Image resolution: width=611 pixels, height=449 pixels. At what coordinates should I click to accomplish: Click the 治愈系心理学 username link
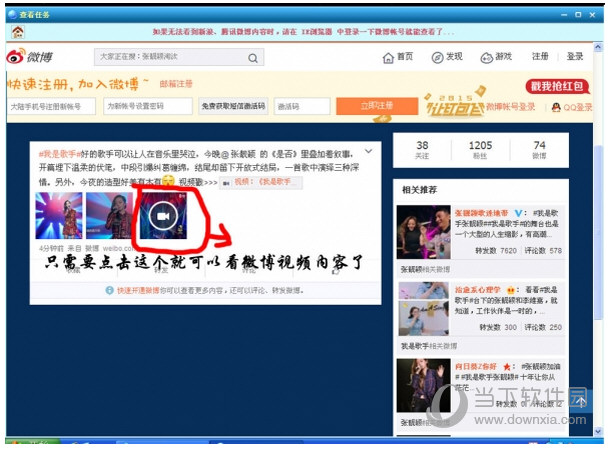(x=477, y=290)
